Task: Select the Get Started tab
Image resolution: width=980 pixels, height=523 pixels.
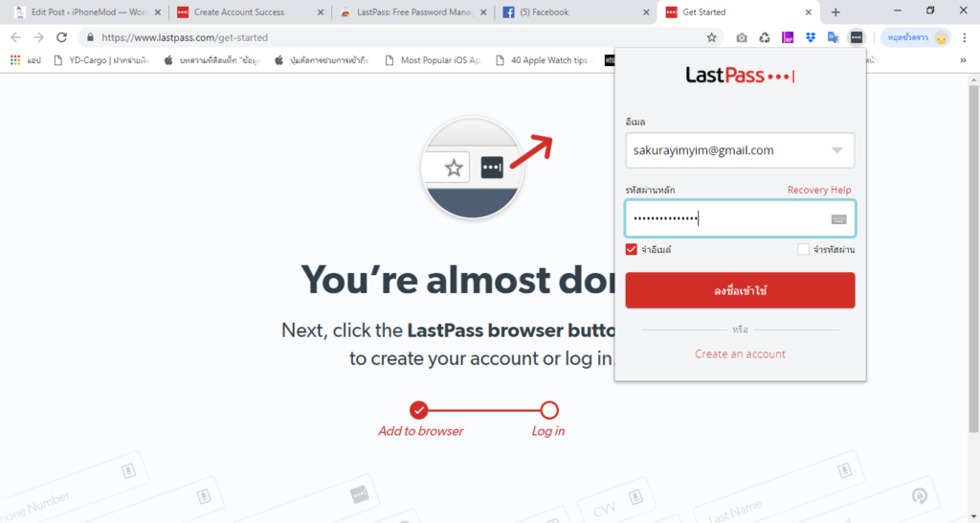Action: pos(738,11)
